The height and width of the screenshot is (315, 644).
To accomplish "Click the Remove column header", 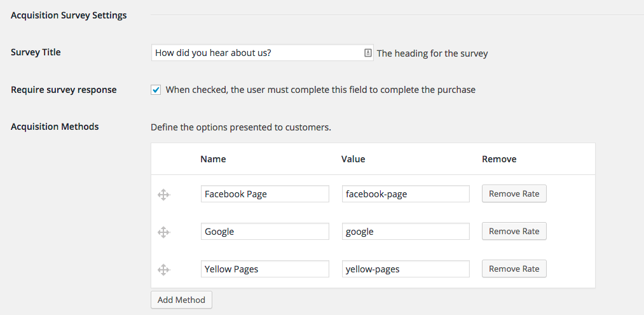I will tap(499, 159).
